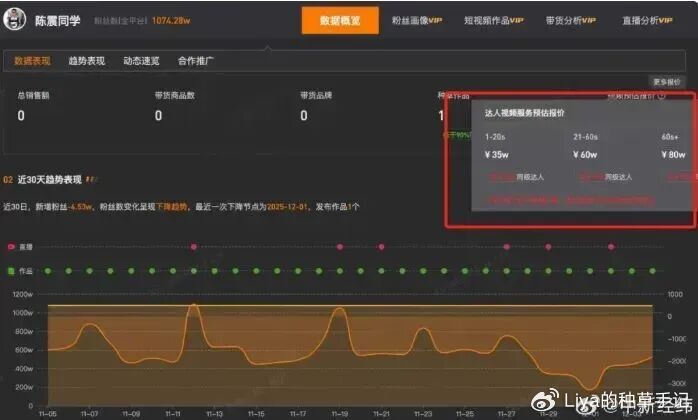698x420 pixels.
Task: Click the pink 直播 marker above 11-19
Action: tap(340, 247)
